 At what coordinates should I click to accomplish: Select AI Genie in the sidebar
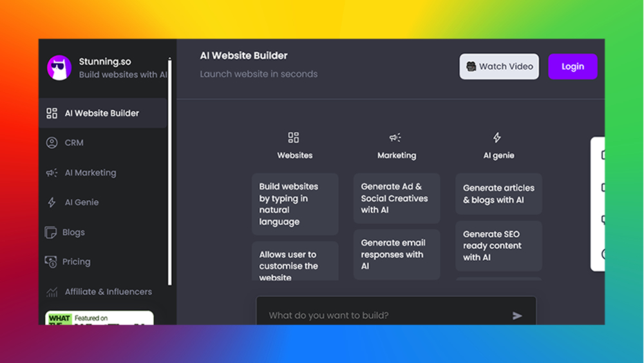click(x=103, y=202)
